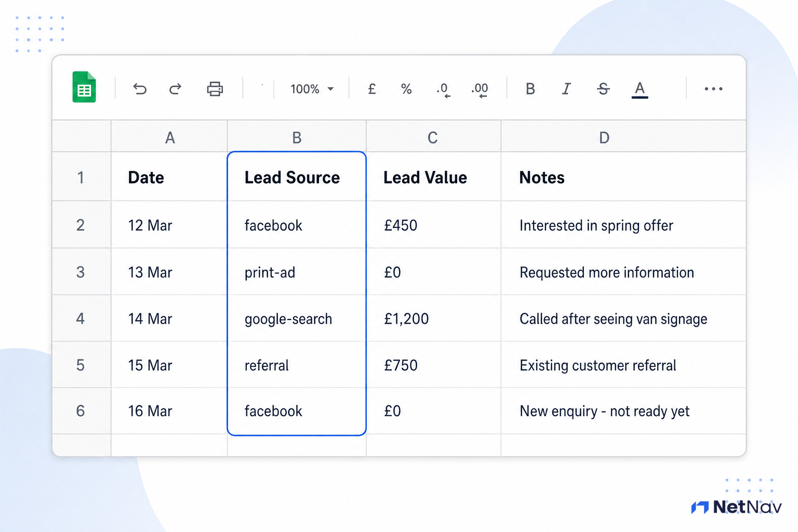
Task: Select the google-search cell
Action: 297,318
